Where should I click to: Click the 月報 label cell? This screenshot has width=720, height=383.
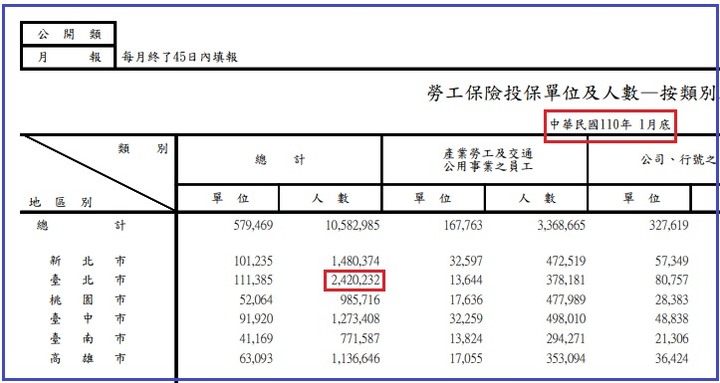tap(68, 58)
